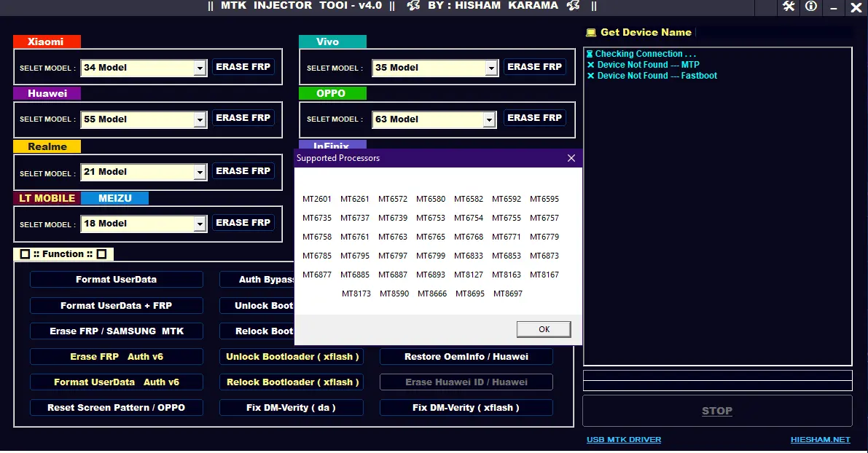Screen dimensions: 868x453
Task: Check the left box in the Function header
Action: [25, 253]
